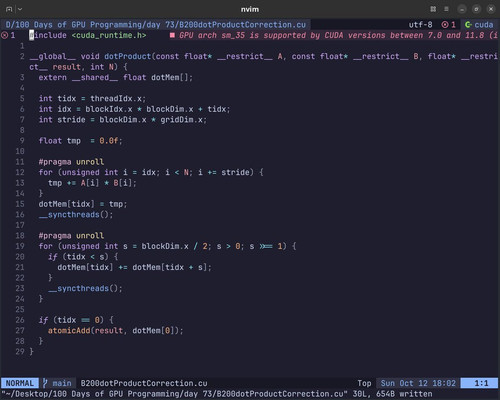Click the first '#pragma unroll' on line 11
This screenshot has width=500, height=400.
point(71,162)
